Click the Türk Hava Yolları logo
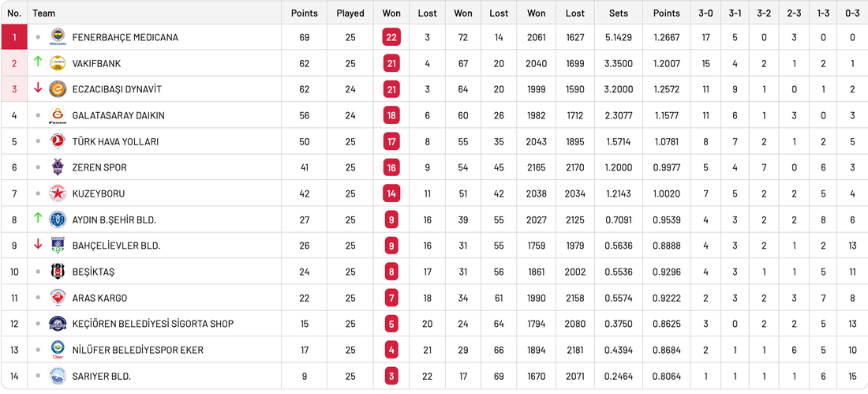The image size is (868, 394). pos(58,141)
